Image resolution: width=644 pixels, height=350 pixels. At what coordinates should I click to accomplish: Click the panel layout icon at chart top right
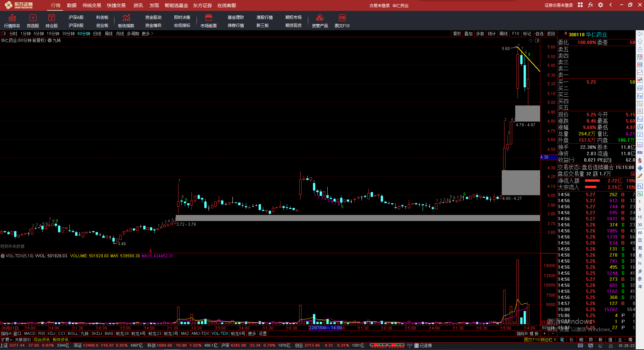tap(537, 41)
